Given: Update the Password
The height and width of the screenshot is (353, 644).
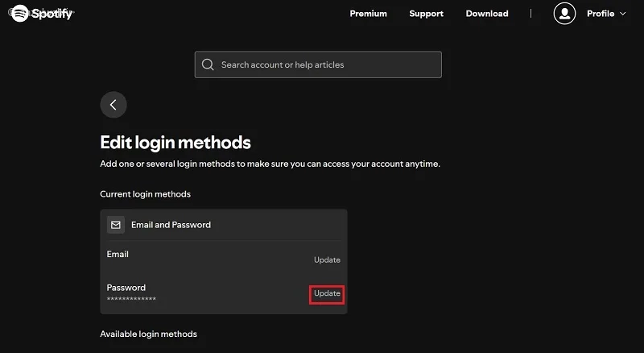Looking at the screenshot, I should [x=327, y=293].
